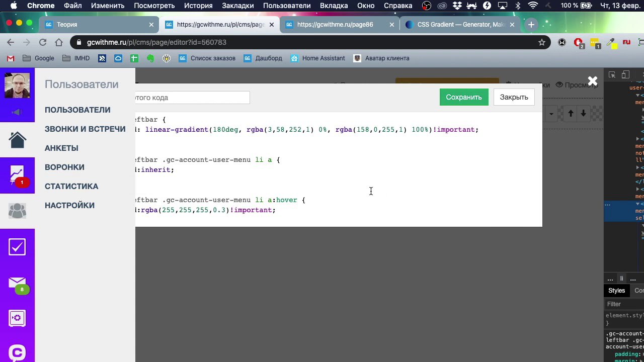644x362 pixels.
Task: Open the Аватар клиента bookmark
Action: 381,58
